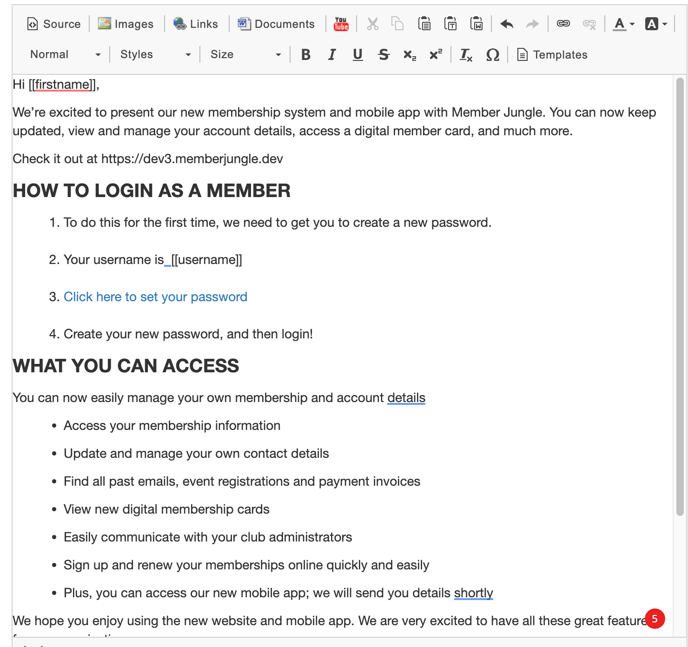Open the background color picker
Screen dimensions: 688x647
(x=656, y=24)
